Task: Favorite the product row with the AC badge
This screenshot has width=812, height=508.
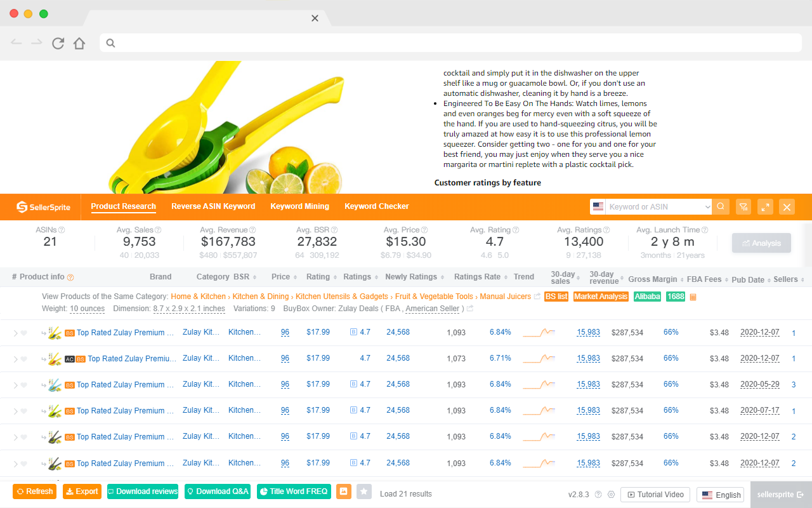Action: point(24,359)
